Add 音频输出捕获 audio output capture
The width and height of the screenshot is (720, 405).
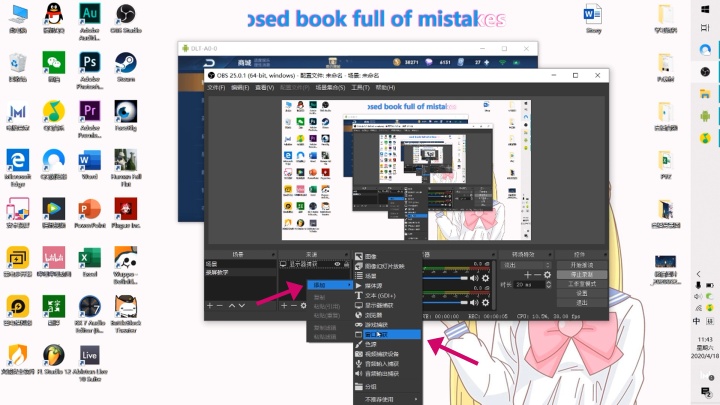pos(387,374)
